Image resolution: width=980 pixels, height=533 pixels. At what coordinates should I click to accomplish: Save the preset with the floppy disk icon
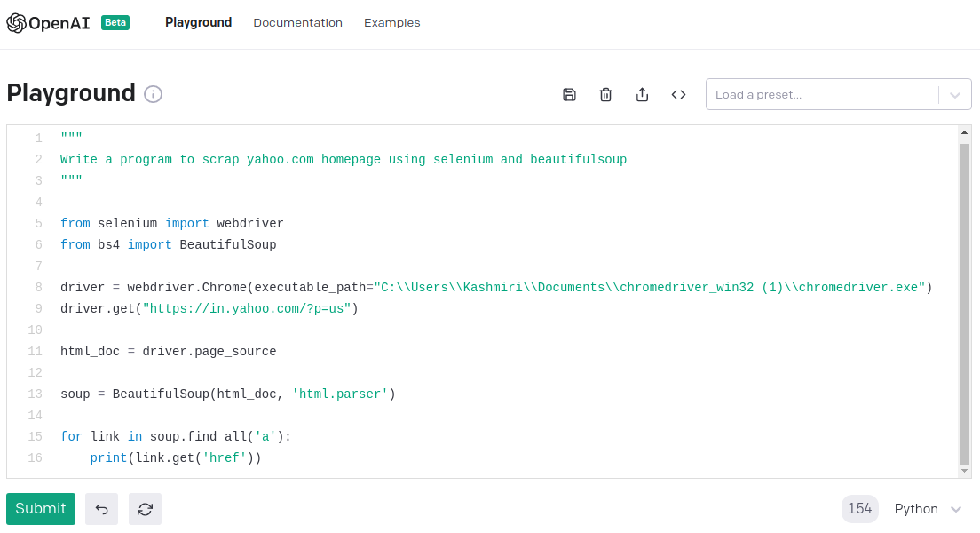570,95
